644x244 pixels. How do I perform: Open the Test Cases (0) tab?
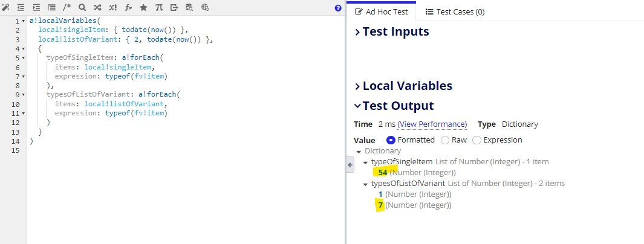click(455, 12)
